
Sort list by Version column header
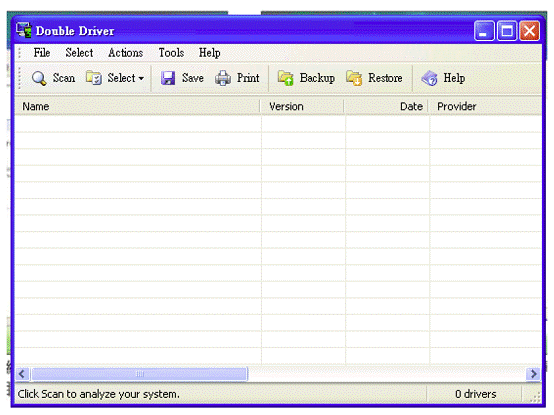302,106
